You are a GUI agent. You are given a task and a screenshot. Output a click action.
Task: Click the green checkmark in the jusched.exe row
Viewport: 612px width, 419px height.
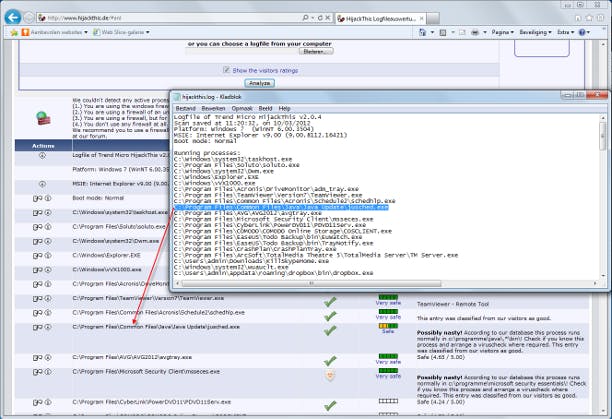(330, 330)
